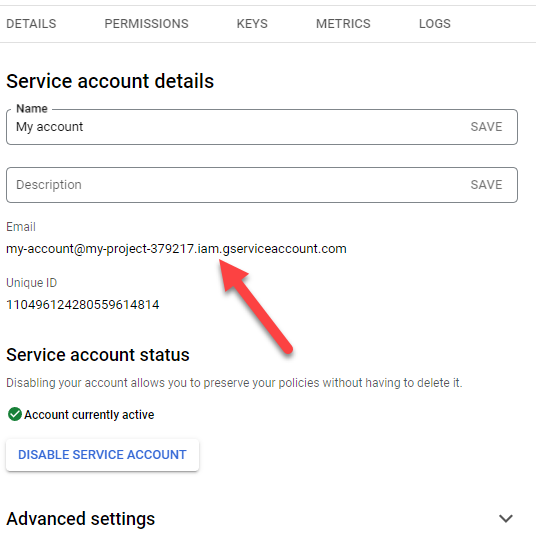
Task: Click the Unique ID number
Action: (83, 305)
